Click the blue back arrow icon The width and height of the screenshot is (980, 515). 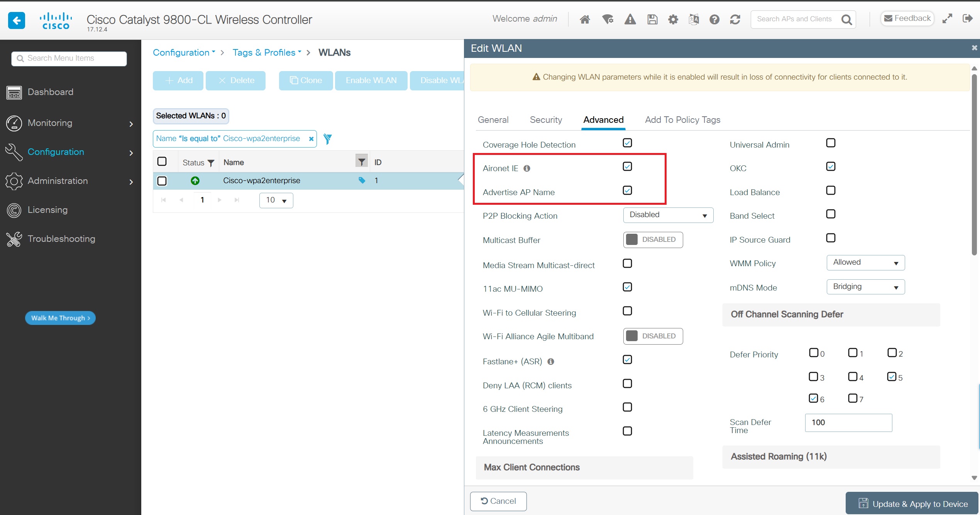pyautogui.click(x=17, y=20)
